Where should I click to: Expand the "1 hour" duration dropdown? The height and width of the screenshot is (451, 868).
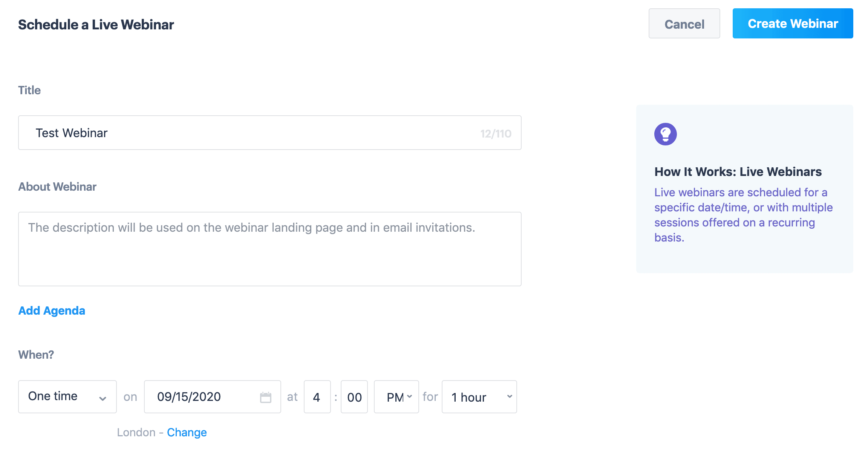click(479, 397)
